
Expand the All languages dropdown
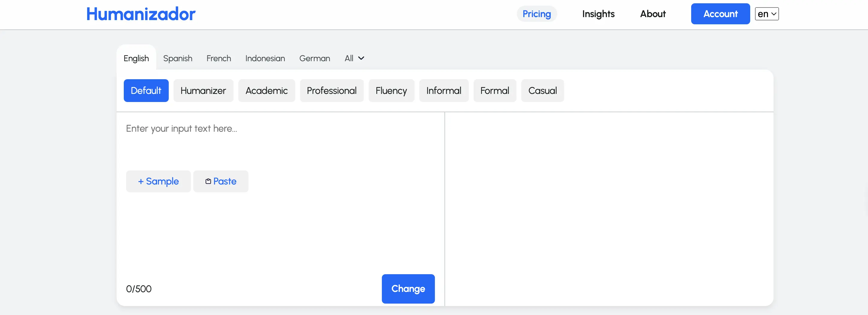pyautogui.click(x=354, y=58)
